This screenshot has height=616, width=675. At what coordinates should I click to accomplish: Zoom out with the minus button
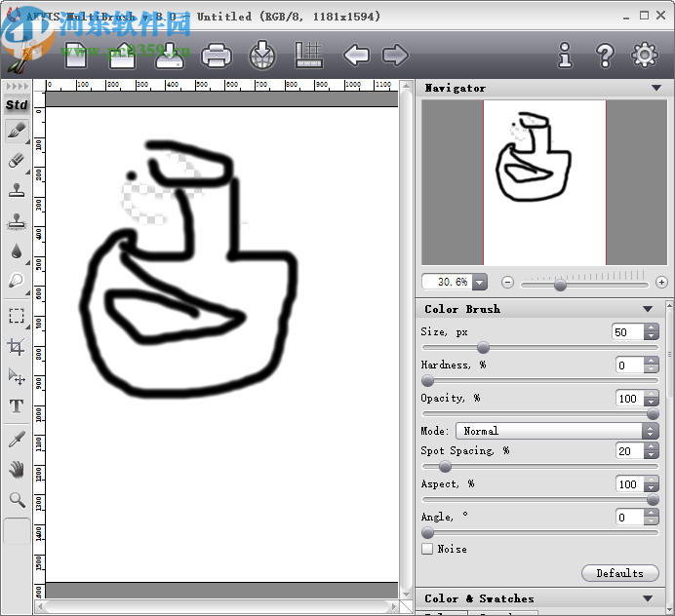tap(507, 283)
